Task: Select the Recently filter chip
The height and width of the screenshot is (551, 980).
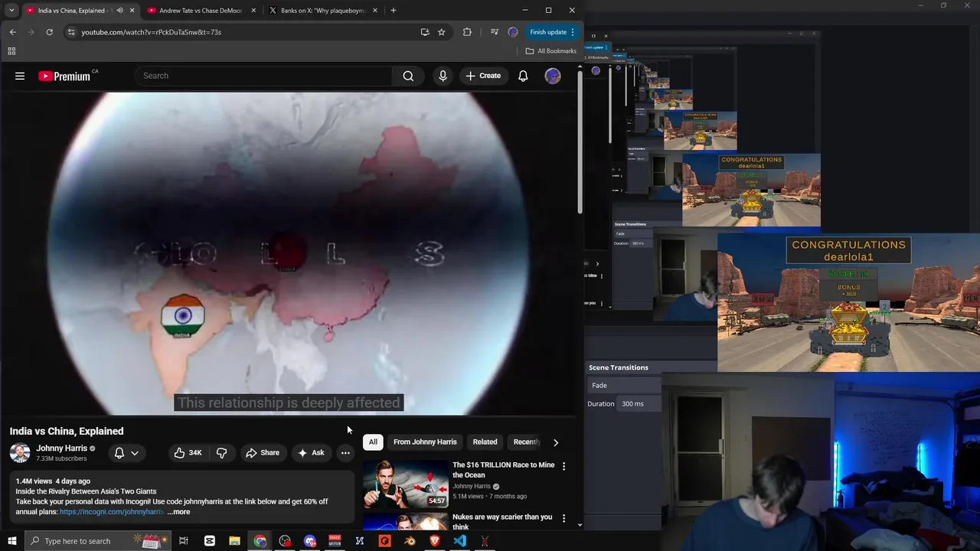Action: (526, 442)
